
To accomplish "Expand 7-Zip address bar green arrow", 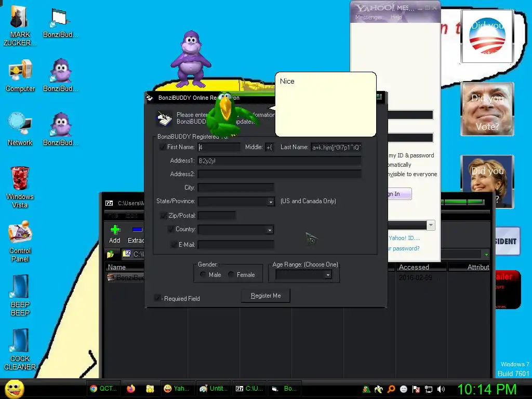I will (x=486, y=254).
